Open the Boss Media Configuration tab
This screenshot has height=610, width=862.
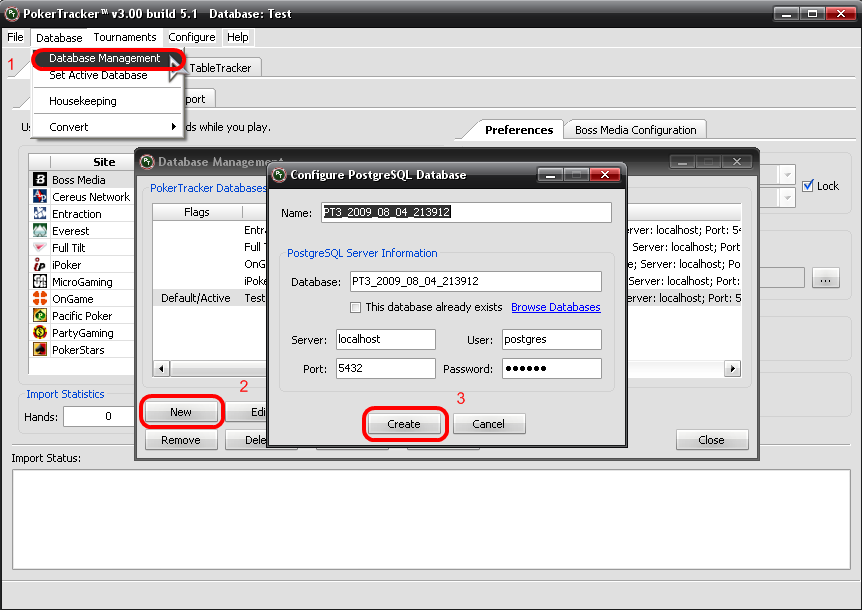click(636, 130)
